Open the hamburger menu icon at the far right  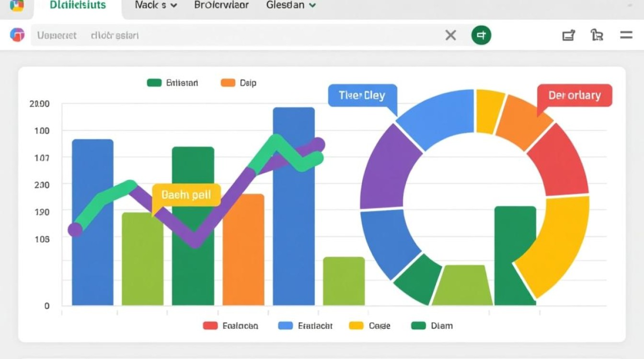[626, 35]
